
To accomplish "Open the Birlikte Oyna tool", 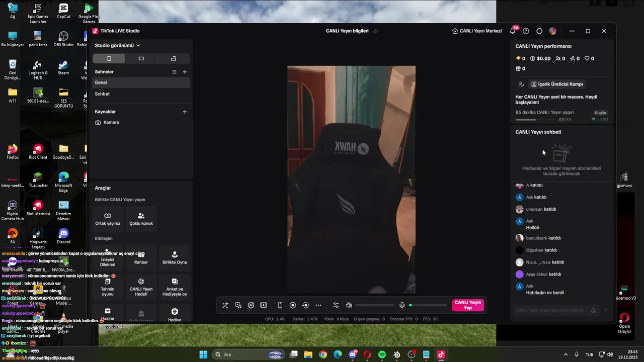I will pos(175,258).
